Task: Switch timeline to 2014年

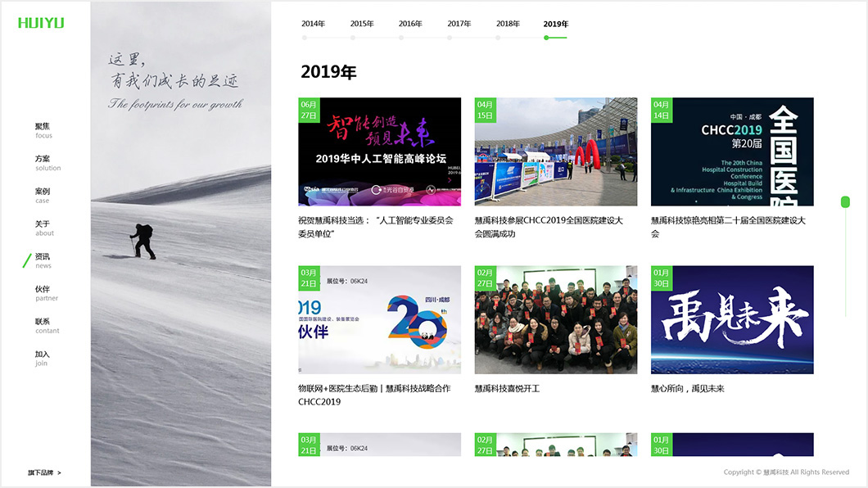Action: (314, 24)
